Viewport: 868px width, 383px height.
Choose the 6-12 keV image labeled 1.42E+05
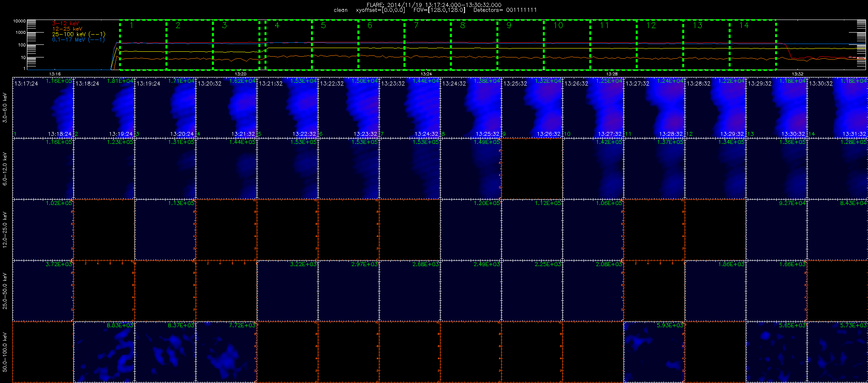click(x=593, y=169)
